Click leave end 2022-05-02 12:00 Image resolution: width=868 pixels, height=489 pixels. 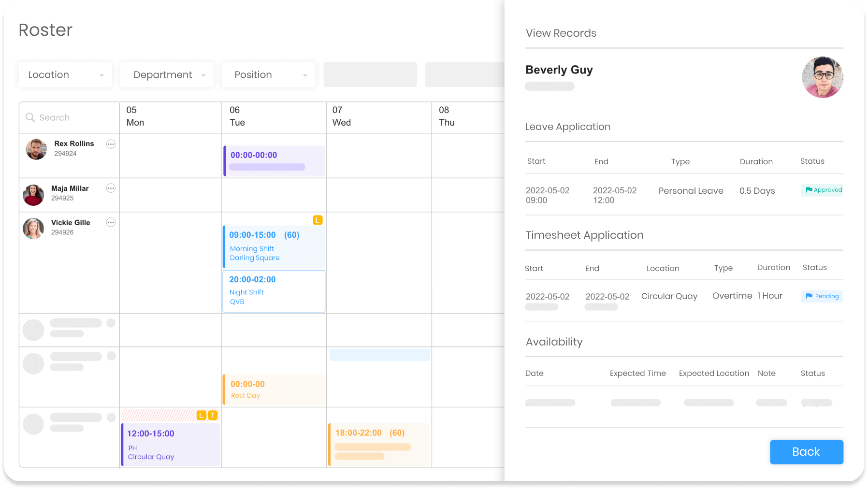pos(615,195)
